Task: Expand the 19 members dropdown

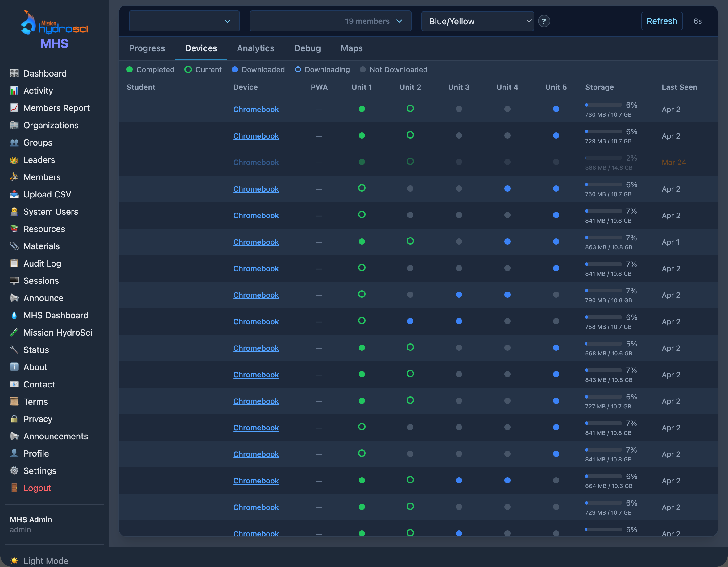Action: tap(330, 21)
